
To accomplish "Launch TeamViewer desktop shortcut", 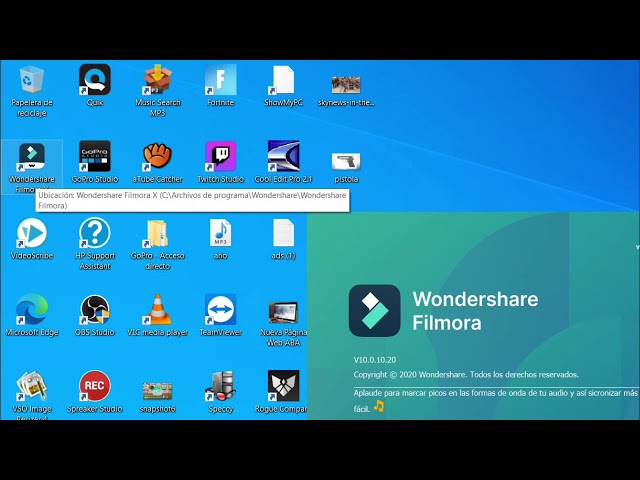I will tap(220, 315).
